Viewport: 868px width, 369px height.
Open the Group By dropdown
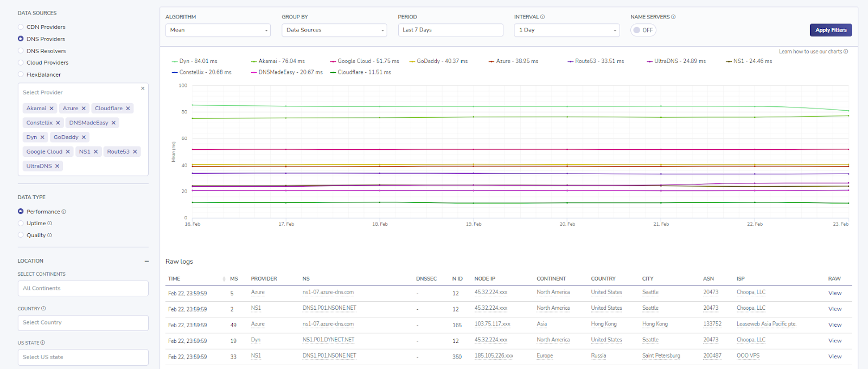coord(334,30)
